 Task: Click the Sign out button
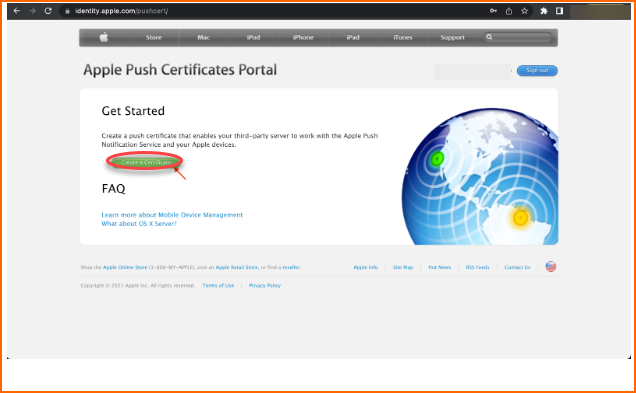point(537,71)
